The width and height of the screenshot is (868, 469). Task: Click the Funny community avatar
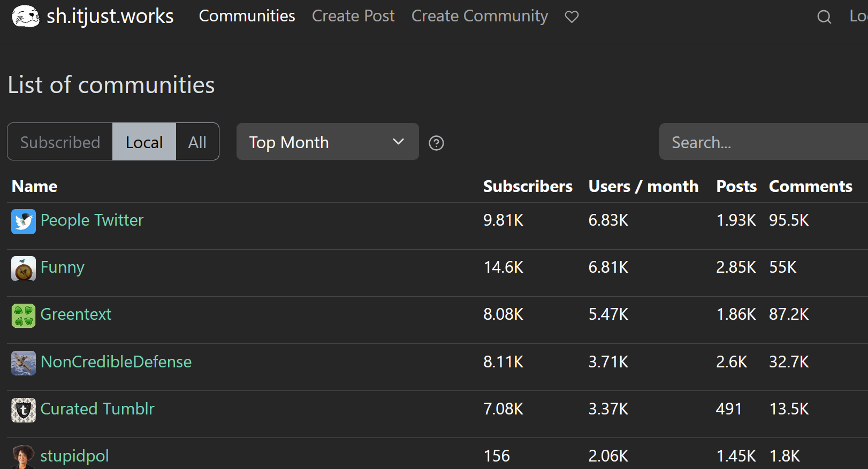(24, 268)
